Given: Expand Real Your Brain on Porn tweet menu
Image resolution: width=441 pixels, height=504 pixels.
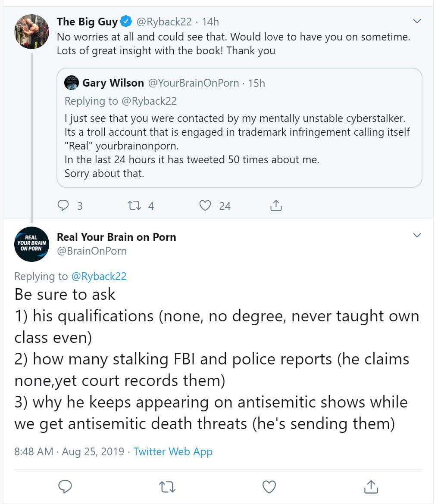Looking at the screenshot, I should [417, 235].
